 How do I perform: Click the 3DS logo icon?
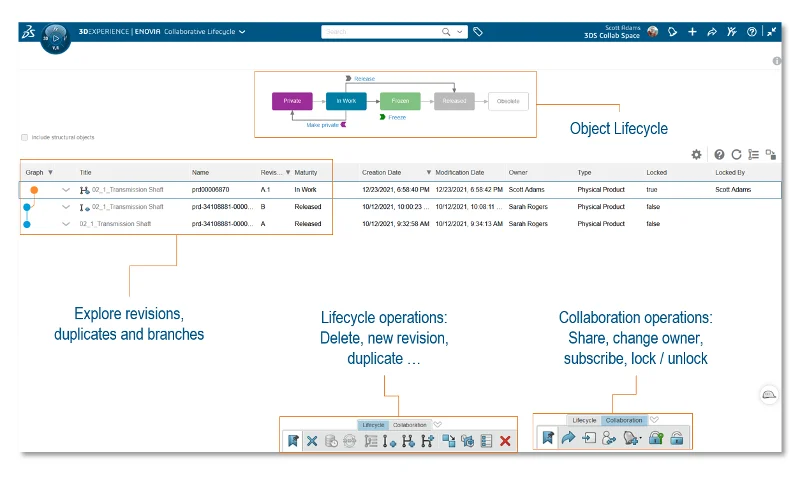(x=28, y=32)
